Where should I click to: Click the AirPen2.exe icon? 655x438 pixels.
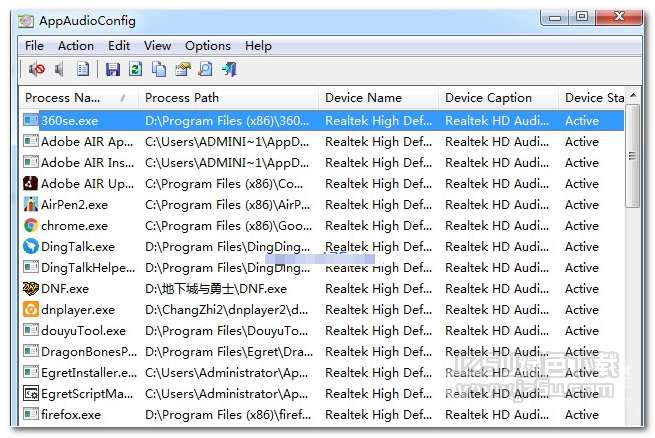(x=30, y=204)
